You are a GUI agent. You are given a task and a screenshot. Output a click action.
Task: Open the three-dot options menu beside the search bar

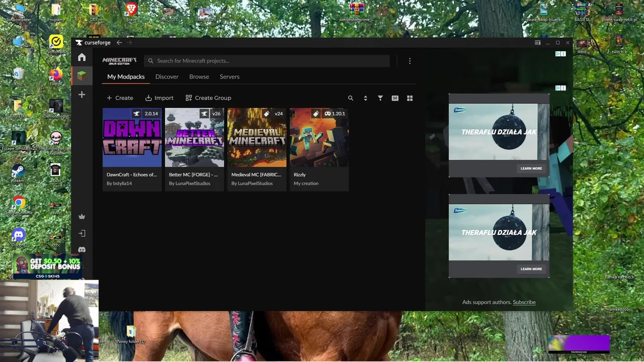pos(410,61)
